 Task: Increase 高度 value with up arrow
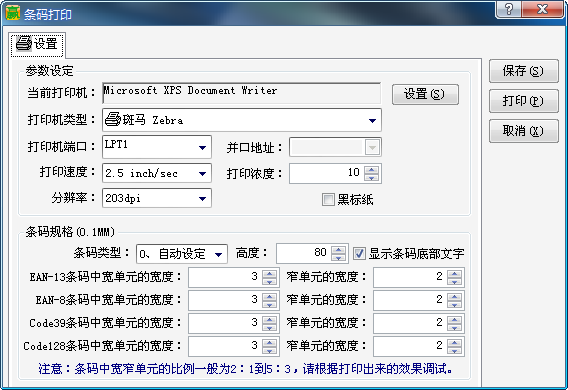(338, 250)
